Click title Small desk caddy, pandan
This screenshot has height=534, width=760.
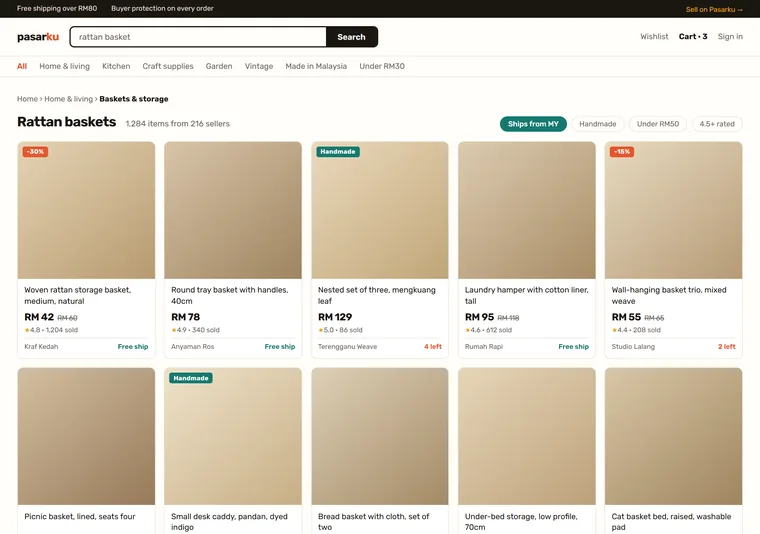point(229,522)
